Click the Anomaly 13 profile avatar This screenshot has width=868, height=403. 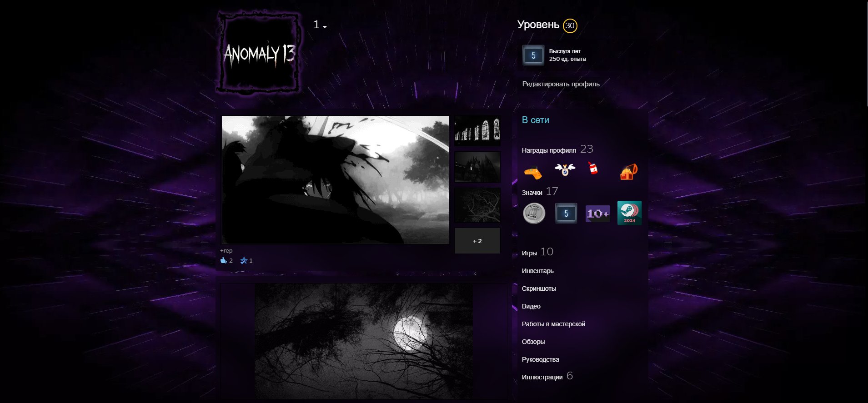[x=259, y=54]
